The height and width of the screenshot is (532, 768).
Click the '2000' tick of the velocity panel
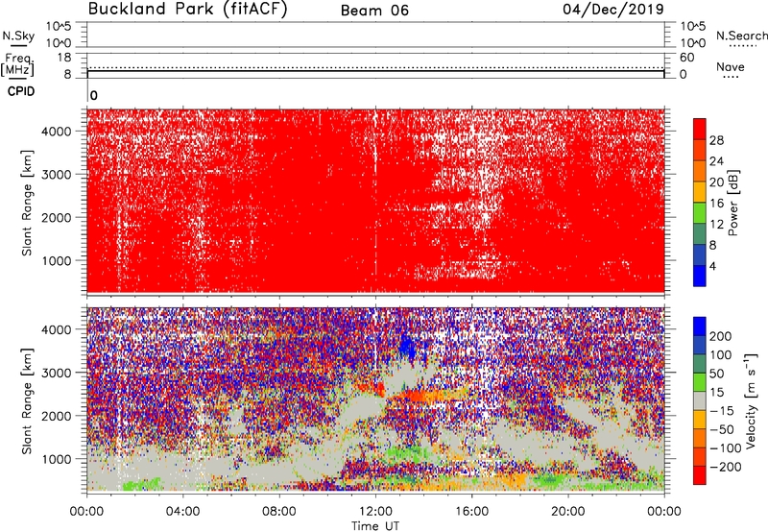(57, 416)
